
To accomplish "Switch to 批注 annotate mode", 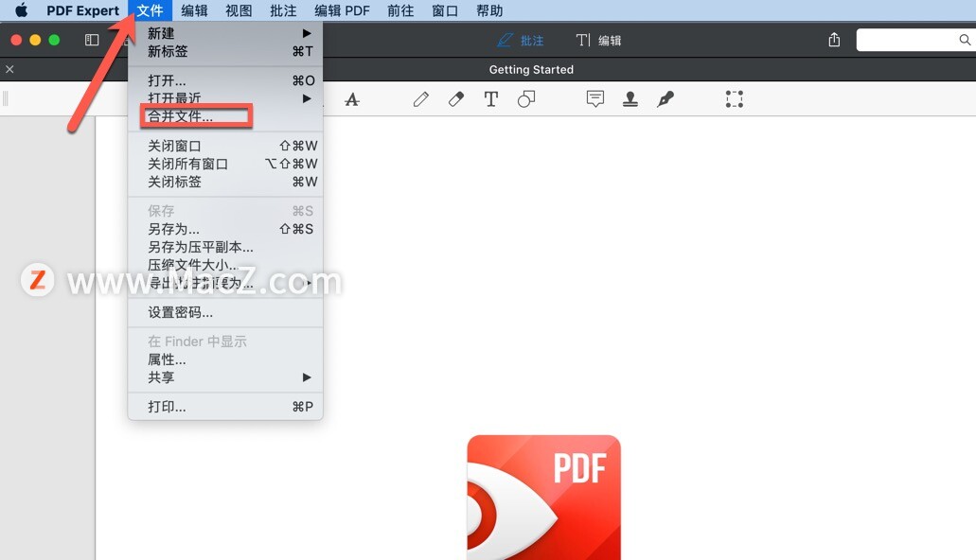I will point(521,41).
